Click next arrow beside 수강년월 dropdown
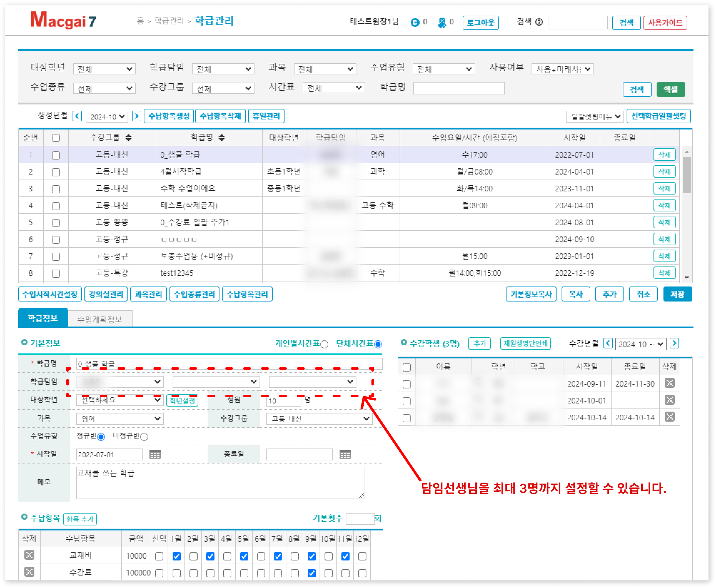 [x=674, y=343]
